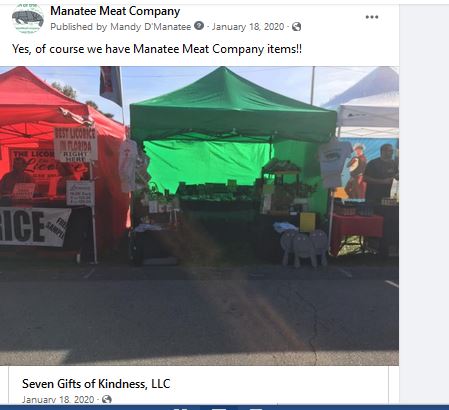Open the post options three-dot menu
Image resolution: width=449 pixels, height=410 pixels.
372,17
